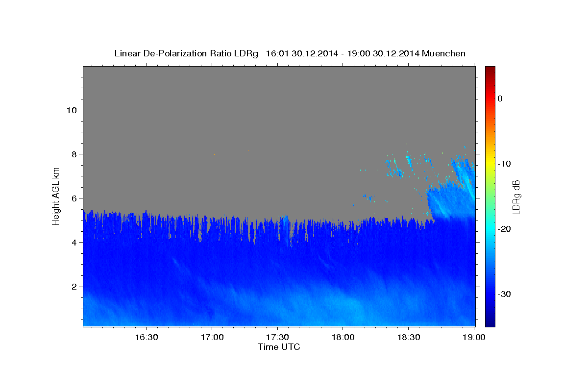Click the 17:00 time axis label
The image size is (588, 392).
(x=212, y=337)
